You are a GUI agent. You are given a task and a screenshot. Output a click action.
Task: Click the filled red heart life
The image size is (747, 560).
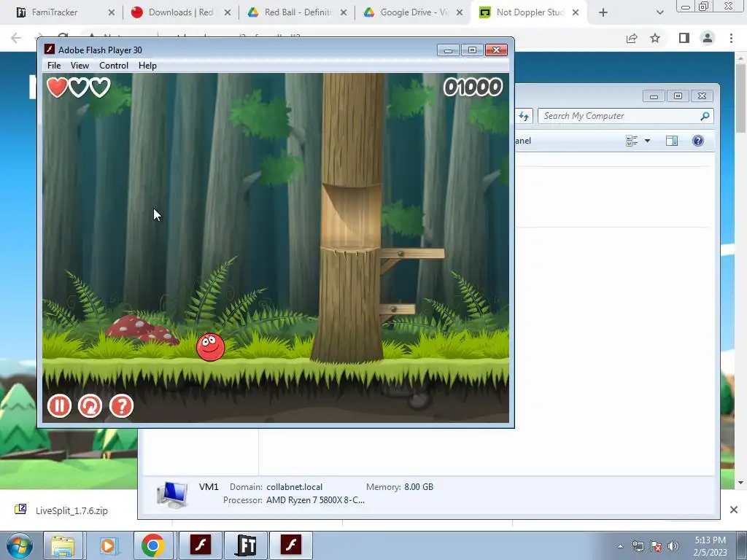(x=57, y=87)
